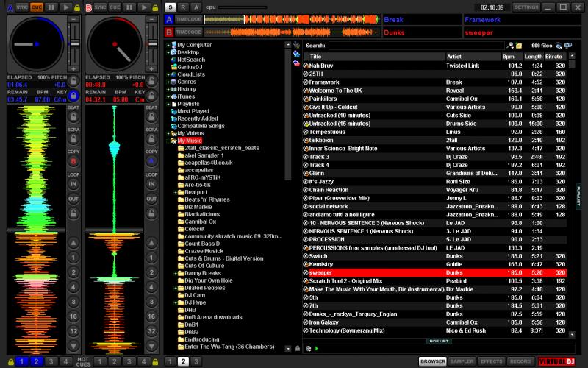Click the S mode button in top bar
Screen dimensions: 588x368
coord(171,7)
